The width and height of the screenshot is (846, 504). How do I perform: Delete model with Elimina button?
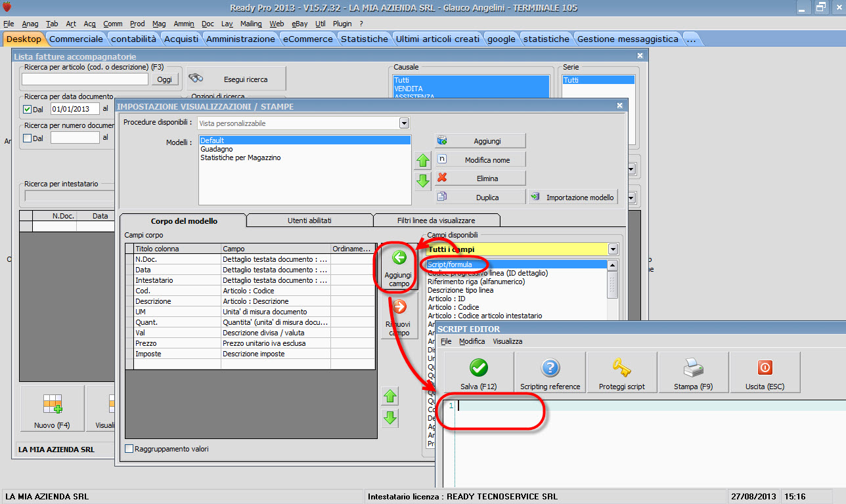click(480, 178)
